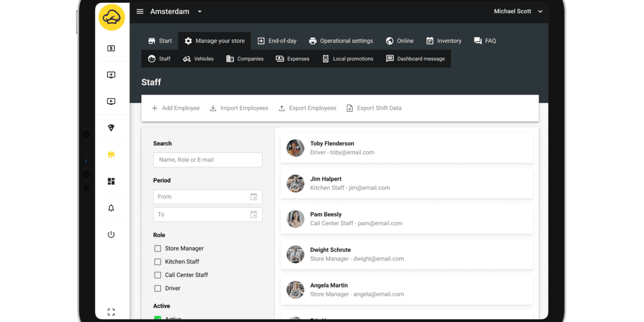
Task: Click the dollar cash sidebar icon
Action: coord(111,48)
